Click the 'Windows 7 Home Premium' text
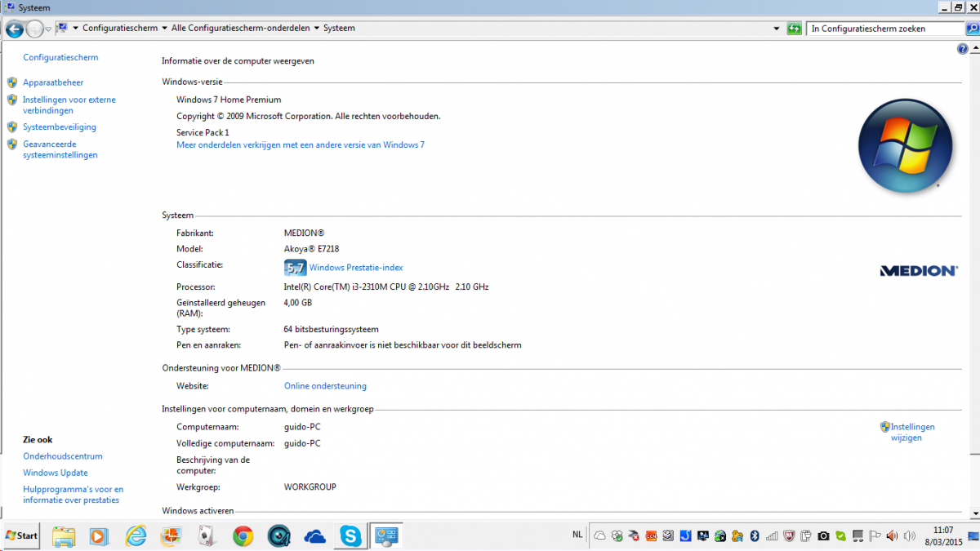Screen dimensions: 980x551 (229, 100)
